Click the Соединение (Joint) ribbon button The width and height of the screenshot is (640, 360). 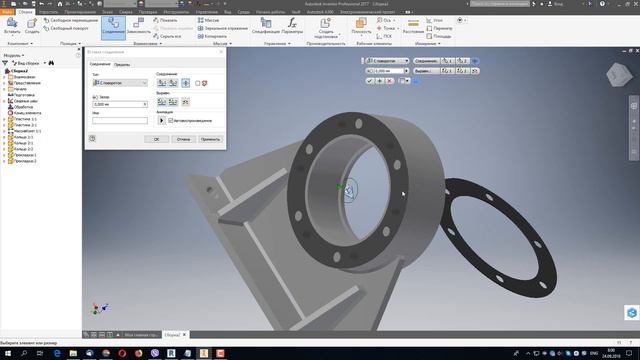pyautogui.click(x=113, y=27)
